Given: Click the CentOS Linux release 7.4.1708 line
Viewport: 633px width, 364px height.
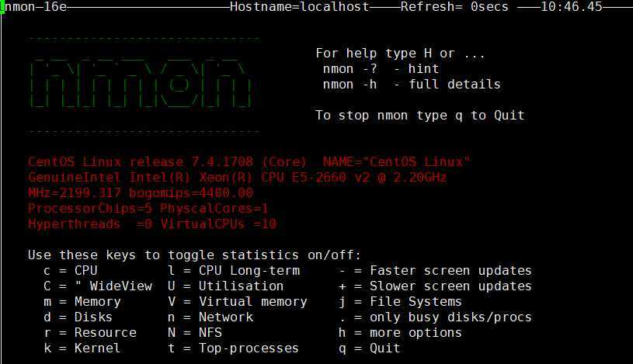Looking at the screenshot, I should [249, 162].
